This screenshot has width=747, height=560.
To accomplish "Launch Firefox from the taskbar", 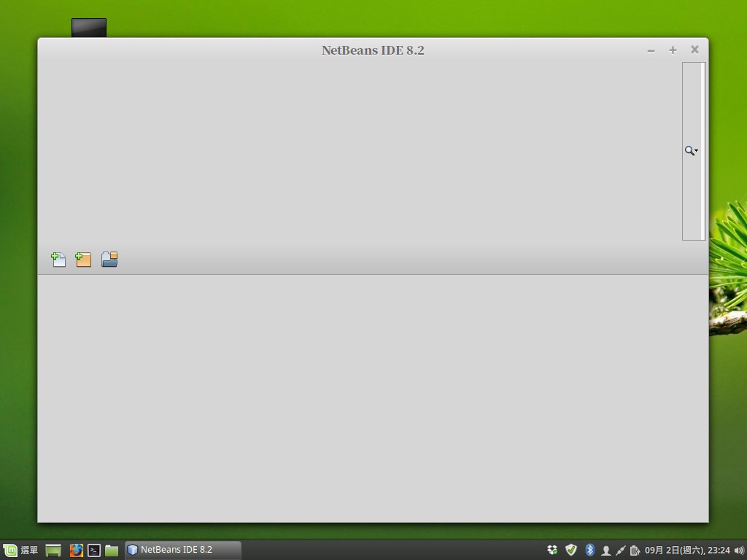I will (x=76, y=551).
